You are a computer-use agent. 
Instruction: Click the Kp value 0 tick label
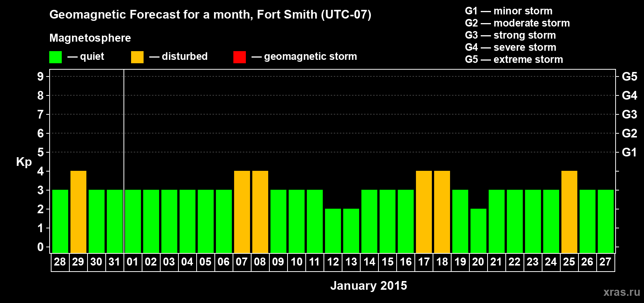click(40, 247)
